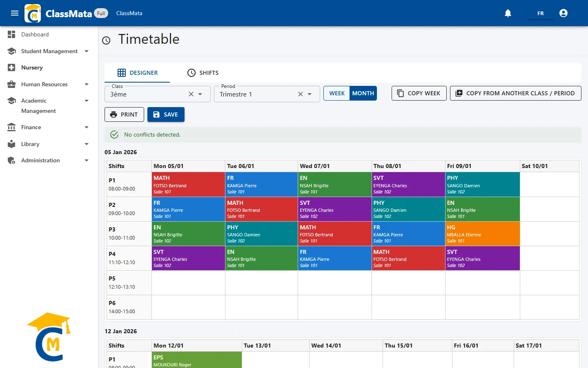The image size is (588, 368).
Task: Expand Academic Management submenu
Action: 87,101
